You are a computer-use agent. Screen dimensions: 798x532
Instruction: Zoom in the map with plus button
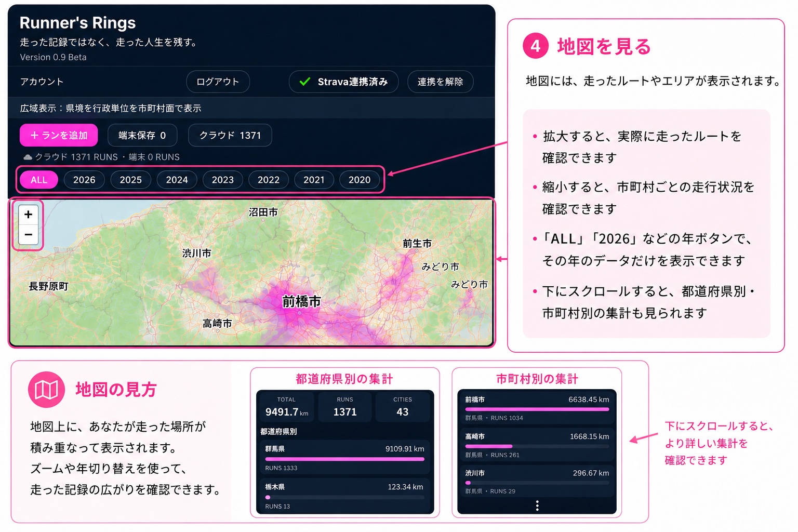click(x=29, y=214)
